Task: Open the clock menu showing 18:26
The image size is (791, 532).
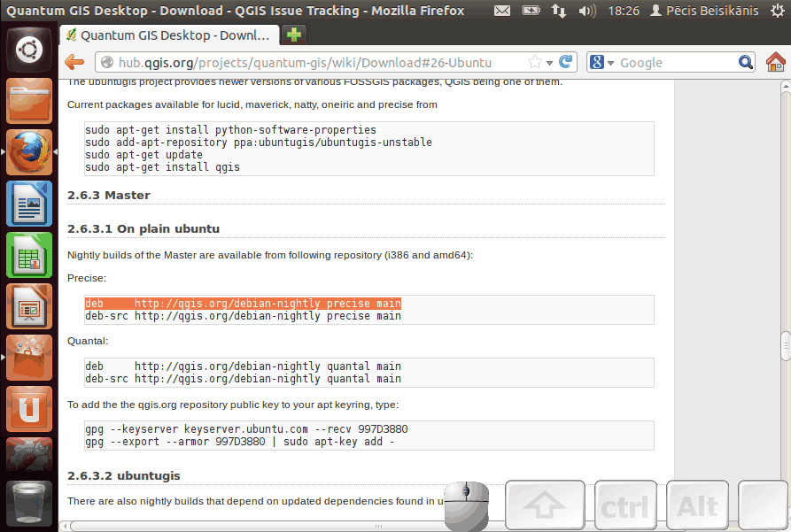Action: click(x=624, y=11)
